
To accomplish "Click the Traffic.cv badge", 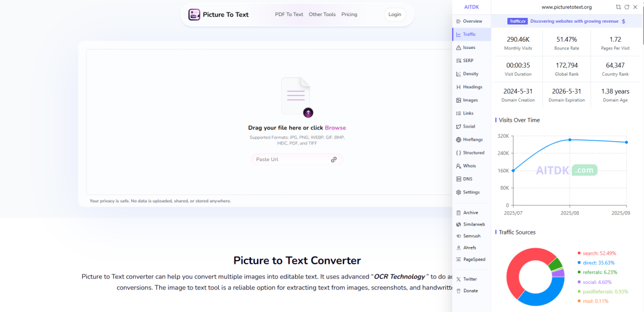I will pos(518,21).
